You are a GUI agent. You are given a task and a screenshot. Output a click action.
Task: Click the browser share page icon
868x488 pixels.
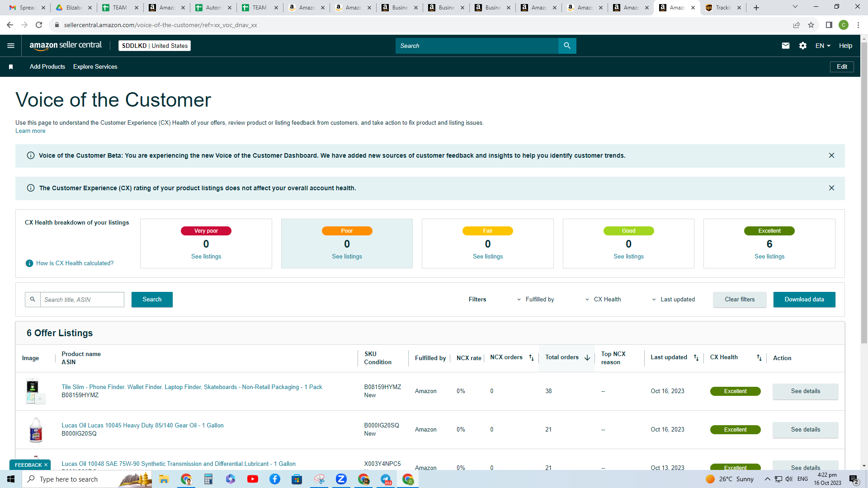point(797,25)
